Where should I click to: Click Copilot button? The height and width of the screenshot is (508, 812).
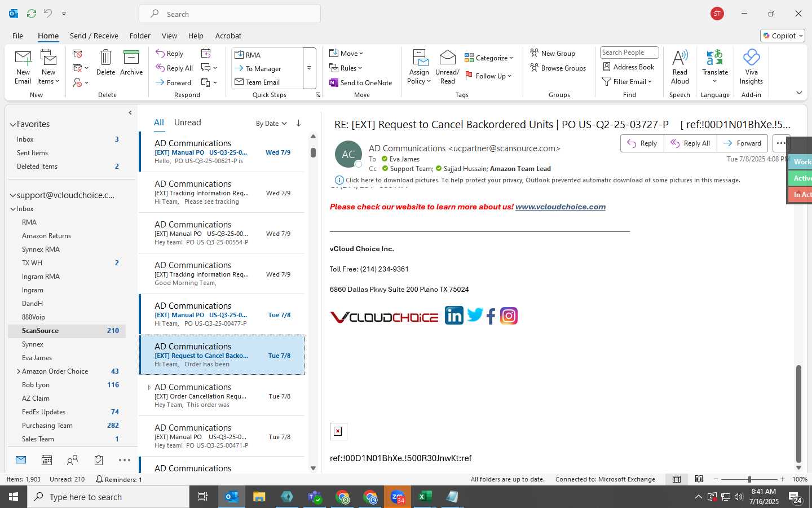point(783,36)
